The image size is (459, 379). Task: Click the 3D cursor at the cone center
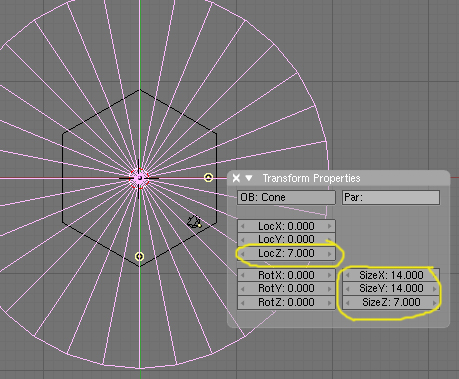click(139, 178)
